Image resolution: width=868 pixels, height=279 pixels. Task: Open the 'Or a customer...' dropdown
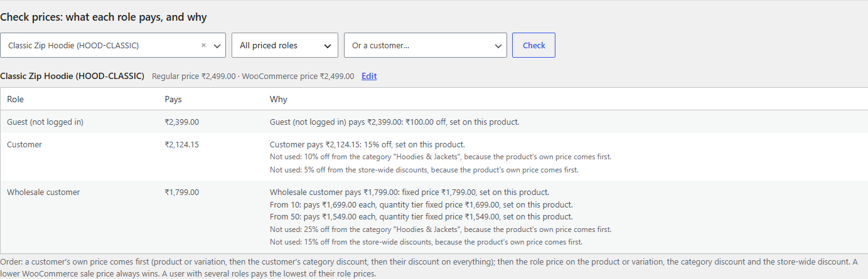pos(426,45)
